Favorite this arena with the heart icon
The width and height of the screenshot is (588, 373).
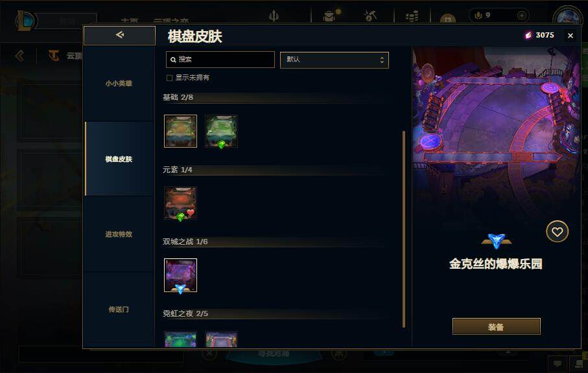pos(557,232)
